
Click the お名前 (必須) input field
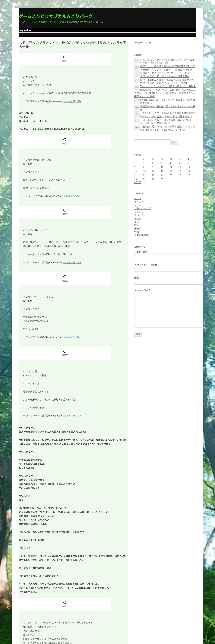[168, 256]
